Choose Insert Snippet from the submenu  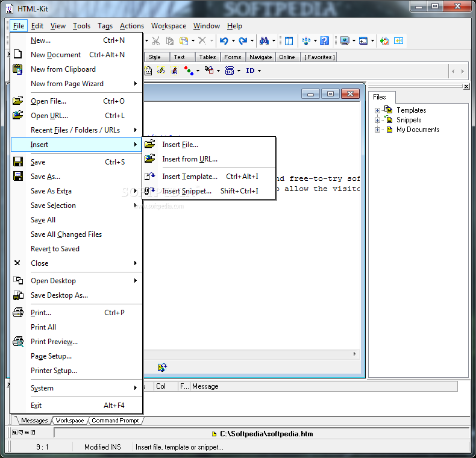coord(209,190)
